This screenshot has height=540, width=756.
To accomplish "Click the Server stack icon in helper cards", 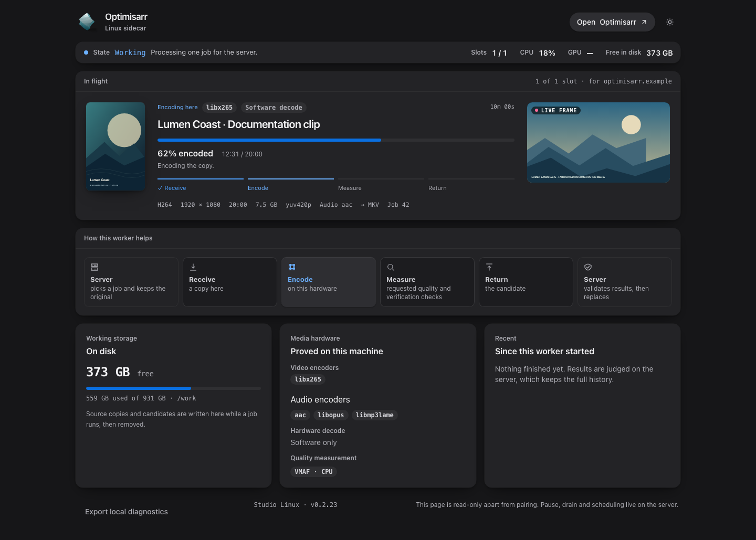I will (94, 267).
